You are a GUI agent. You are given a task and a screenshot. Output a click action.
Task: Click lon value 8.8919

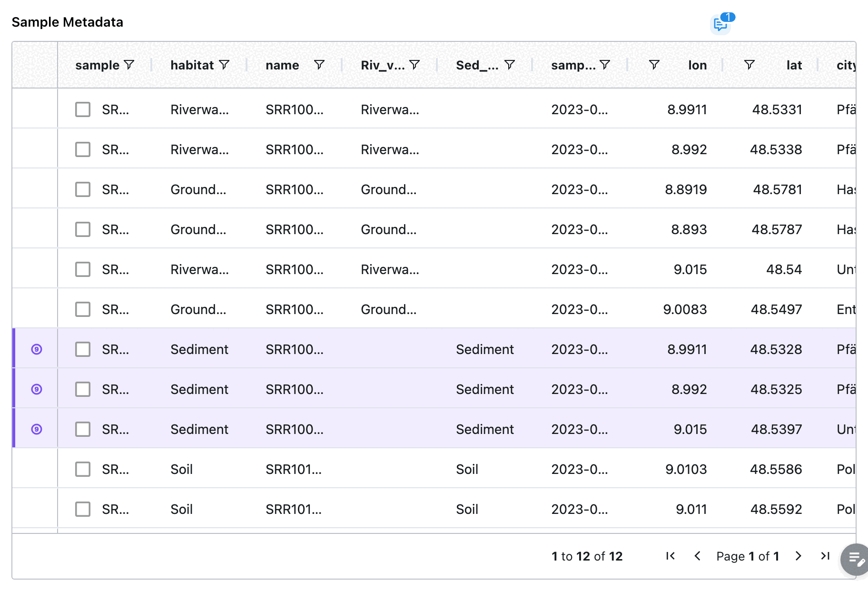point(686,189)
